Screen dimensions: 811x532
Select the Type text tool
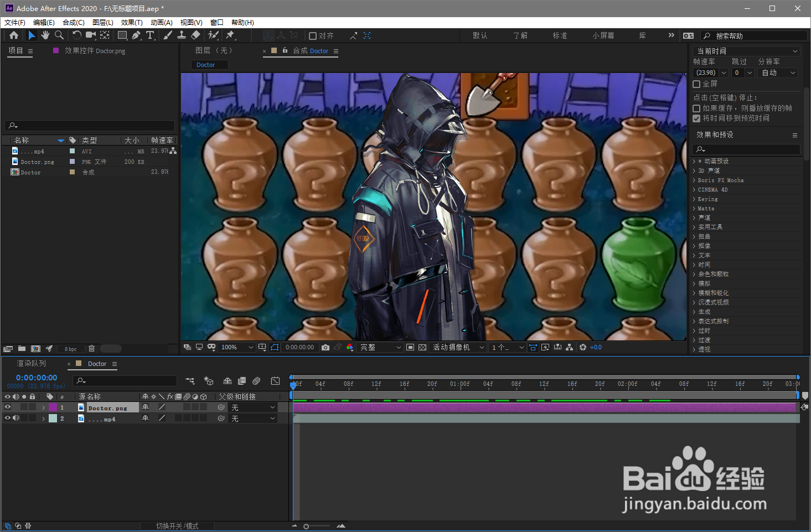point(150,35)
